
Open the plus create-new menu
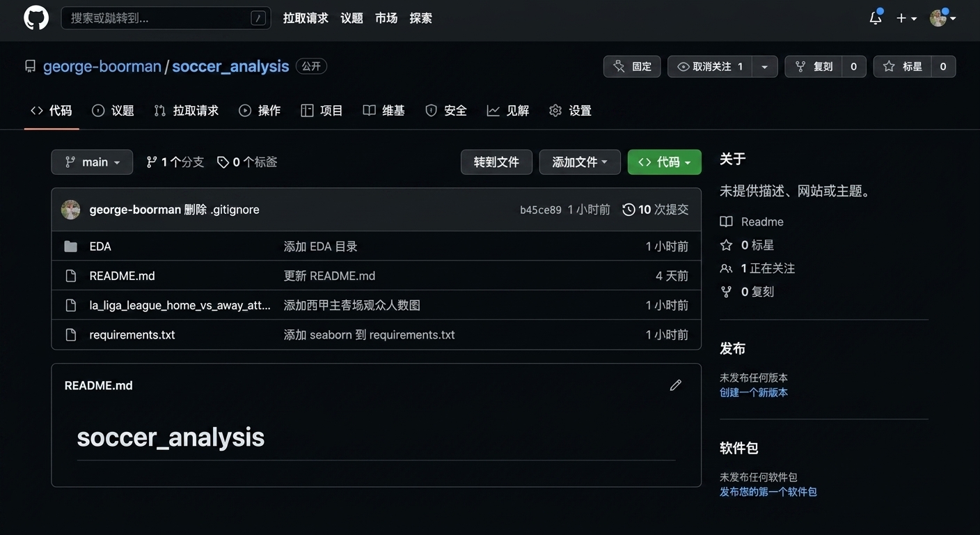(906, 18)
